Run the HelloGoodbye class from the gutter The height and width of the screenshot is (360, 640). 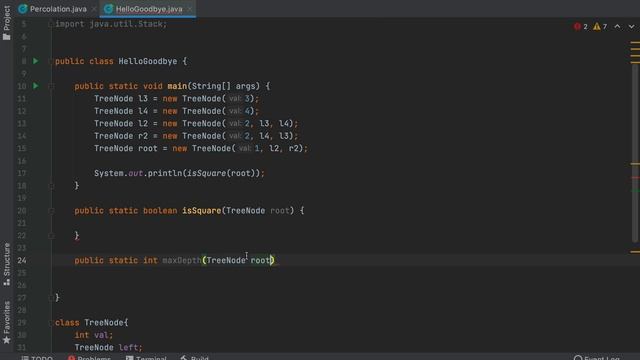click(x=36, y=61)
